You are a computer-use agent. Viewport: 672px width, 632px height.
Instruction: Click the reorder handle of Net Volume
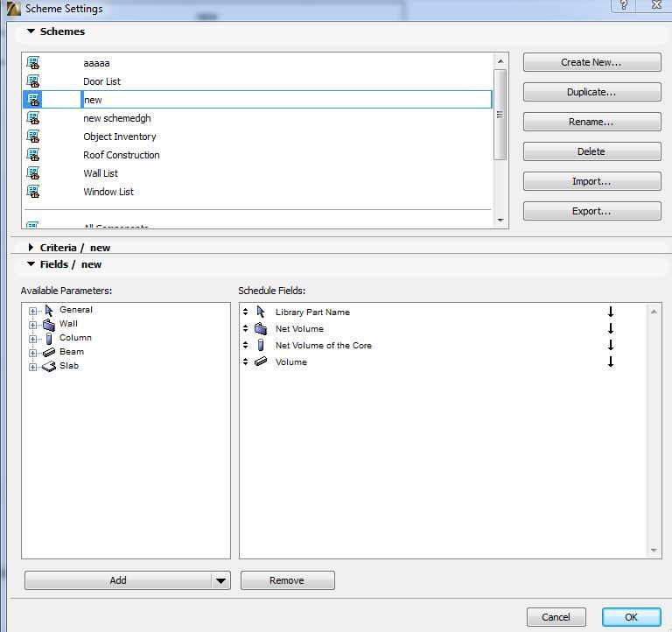[x=245, y=328]
